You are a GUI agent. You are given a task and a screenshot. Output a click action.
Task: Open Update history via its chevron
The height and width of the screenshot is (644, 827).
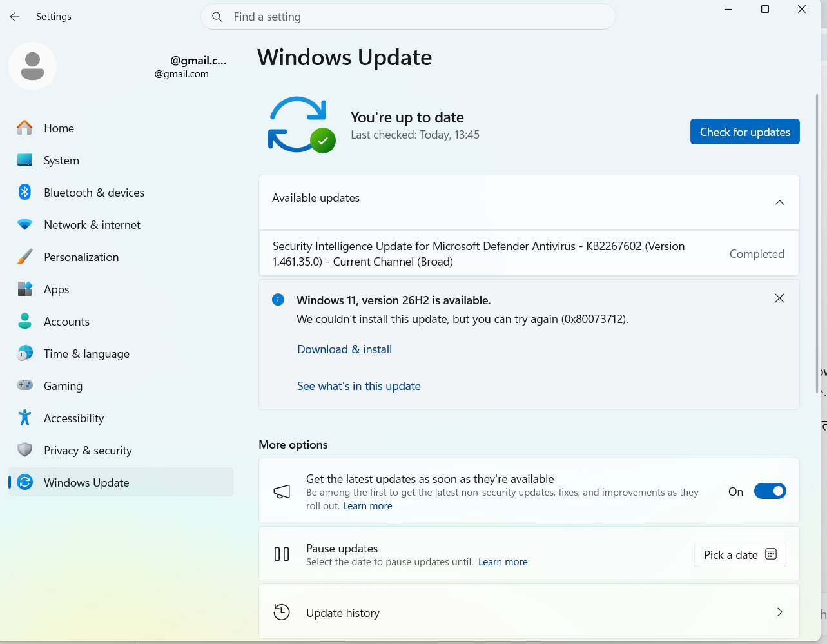[x=779, y=612]
